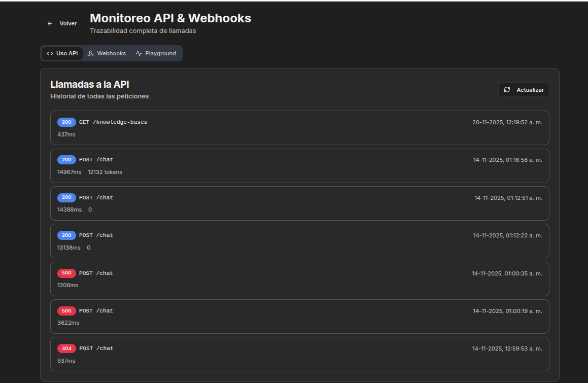This screenshot has height=383, width=588.
Task: Click the activity pulse icon on Playground
Action: coord(139,54)
